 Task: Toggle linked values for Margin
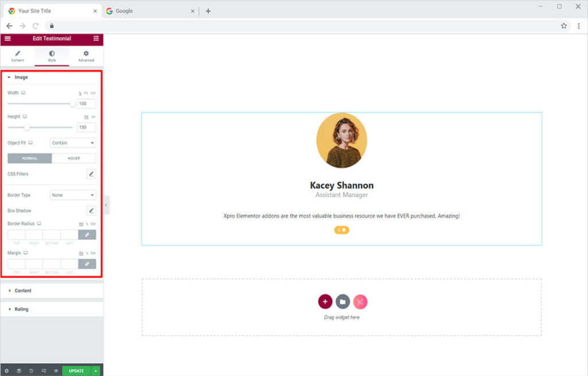coord(87,264)
